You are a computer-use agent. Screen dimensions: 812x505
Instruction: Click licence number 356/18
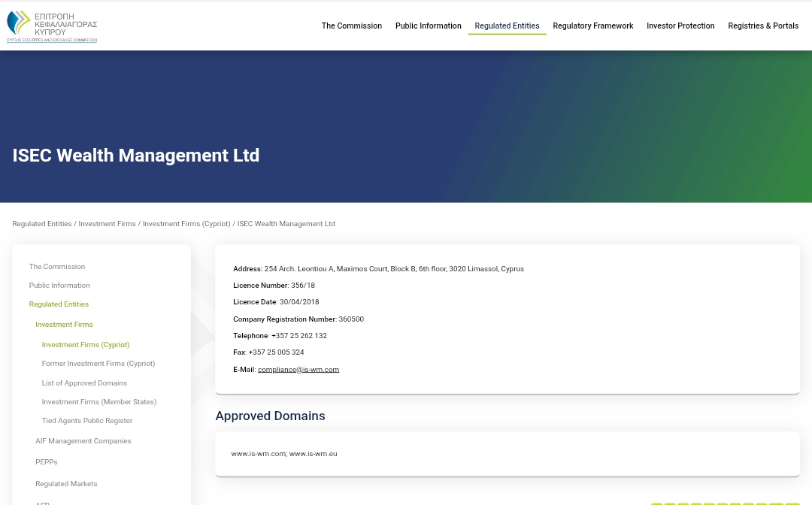click(303, 286)
